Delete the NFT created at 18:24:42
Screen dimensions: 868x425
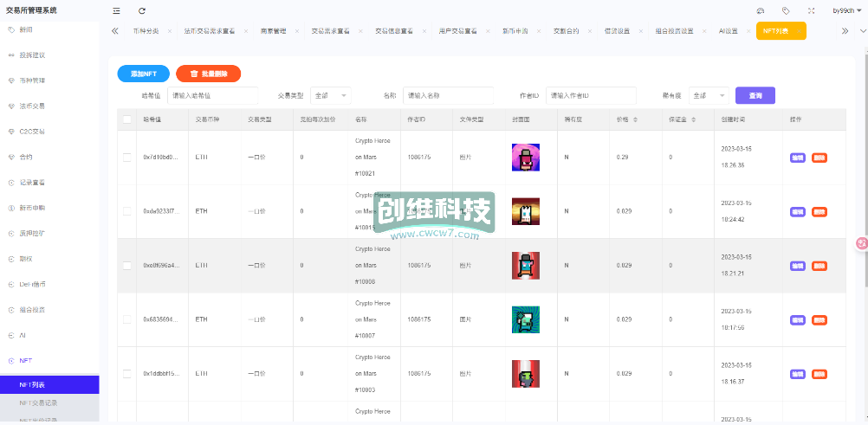point(819,211)
